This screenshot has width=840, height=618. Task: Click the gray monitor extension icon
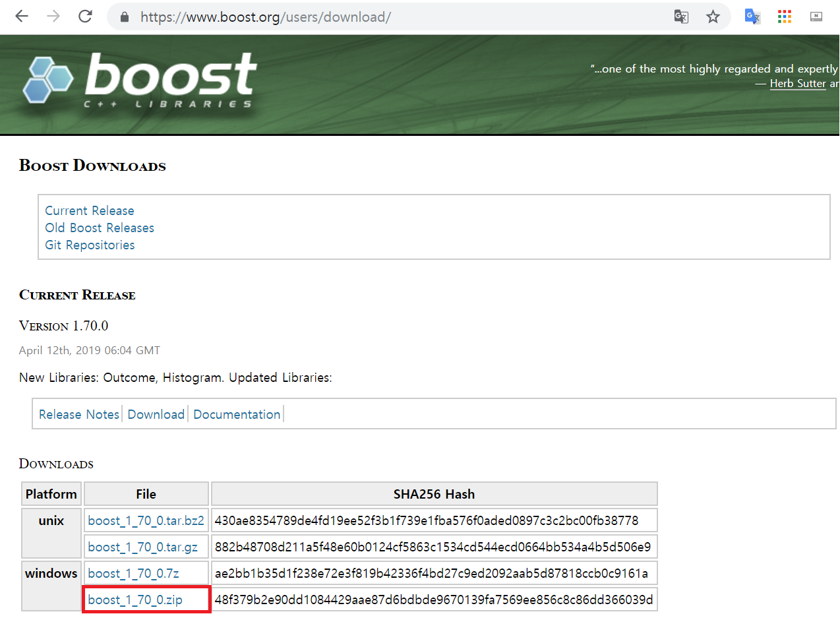coord(816,16)
